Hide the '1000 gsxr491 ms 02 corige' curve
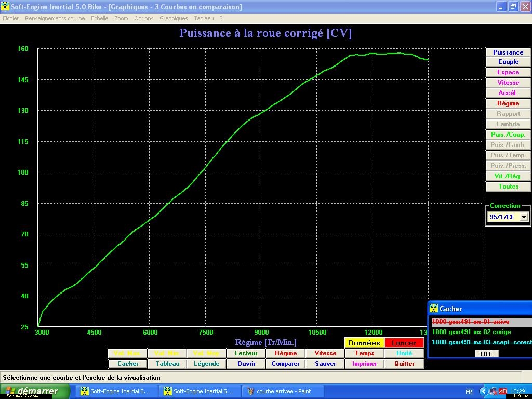This screenshot has width=532, height=399. click(471, 332)
